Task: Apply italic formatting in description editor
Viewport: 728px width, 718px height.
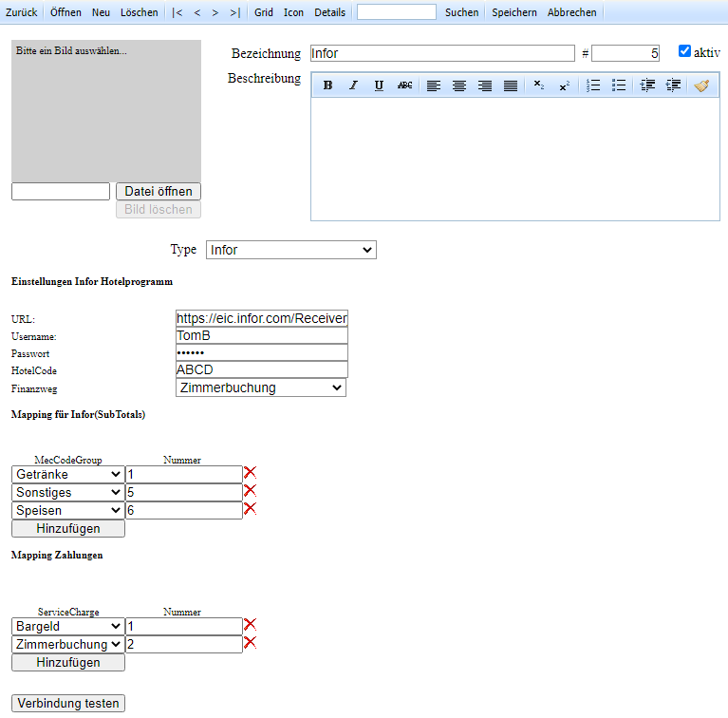Action: tap(353, 85)
